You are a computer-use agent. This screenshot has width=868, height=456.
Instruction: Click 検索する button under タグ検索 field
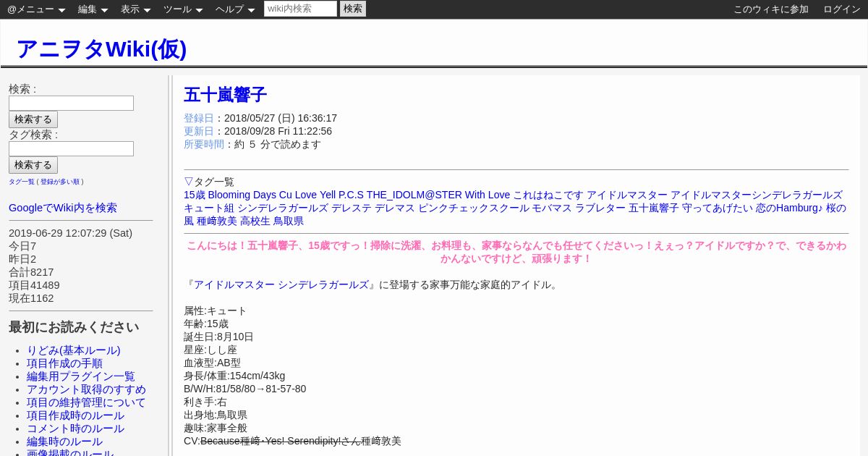pyautogui.click(x=33, y=165)
